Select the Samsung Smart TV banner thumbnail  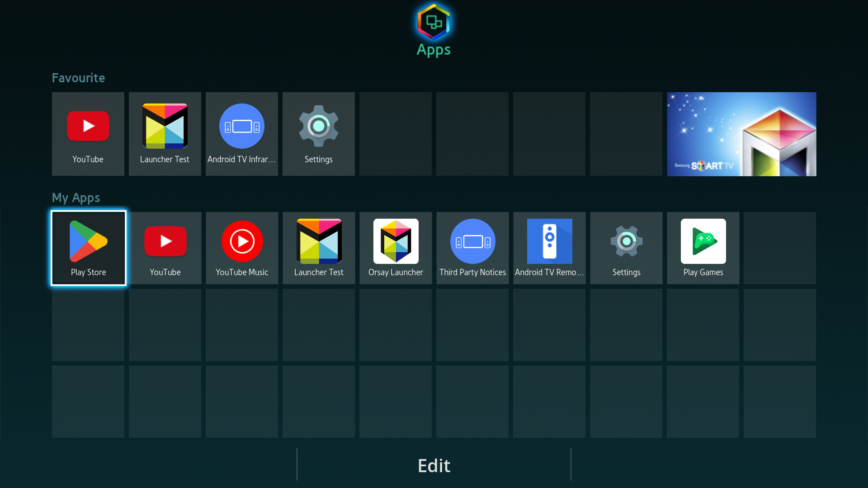pos(741,134)
